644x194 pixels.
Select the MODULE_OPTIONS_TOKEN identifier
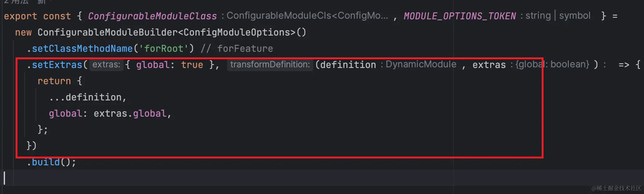tap(460, 16)
